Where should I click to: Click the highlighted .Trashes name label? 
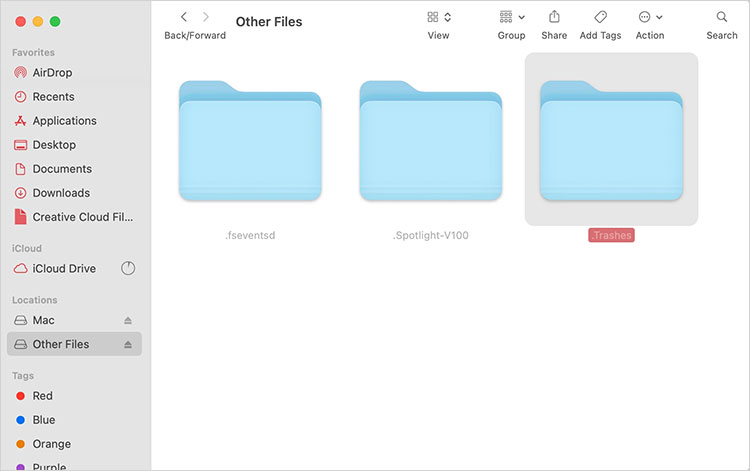pyautogui.click(x=611, y=235)
